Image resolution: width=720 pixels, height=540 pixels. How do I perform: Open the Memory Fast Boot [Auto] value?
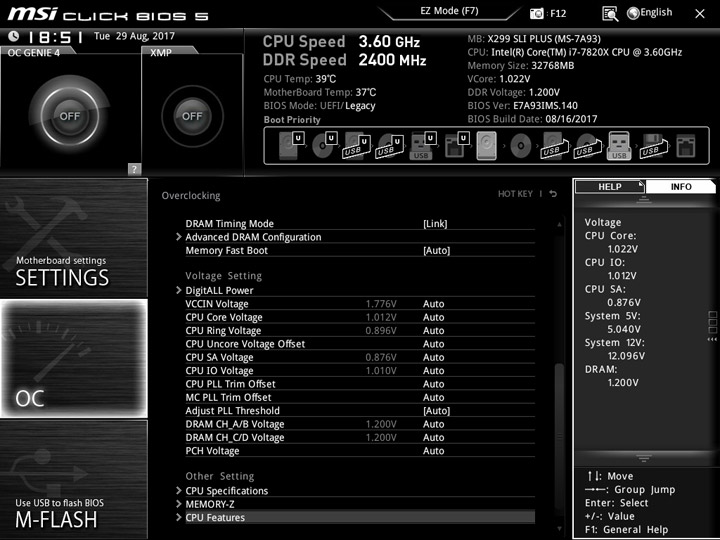[x=436, y=250]
